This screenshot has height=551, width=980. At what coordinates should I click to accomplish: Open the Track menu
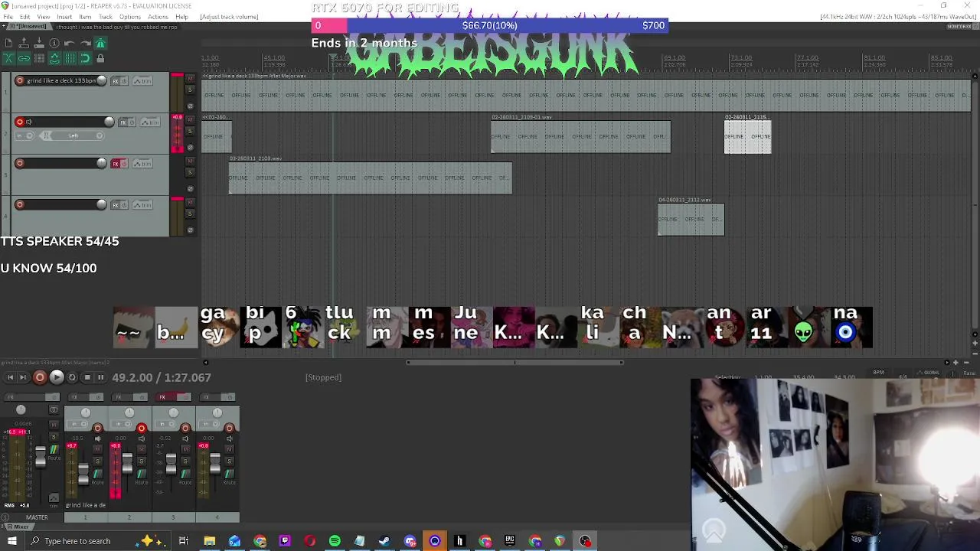click(106, 16)
